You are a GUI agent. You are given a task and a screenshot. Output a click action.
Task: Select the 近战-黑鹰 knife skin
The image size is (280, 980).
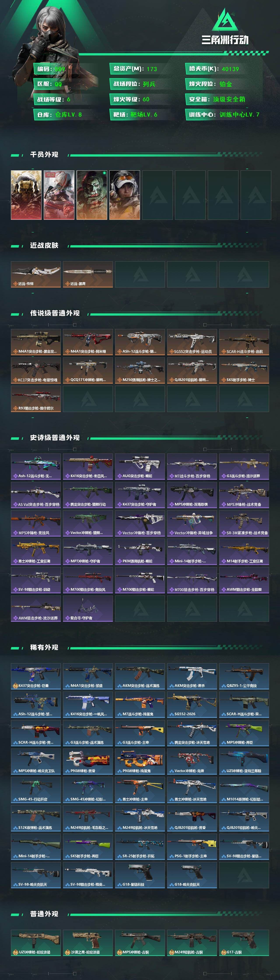88,274
